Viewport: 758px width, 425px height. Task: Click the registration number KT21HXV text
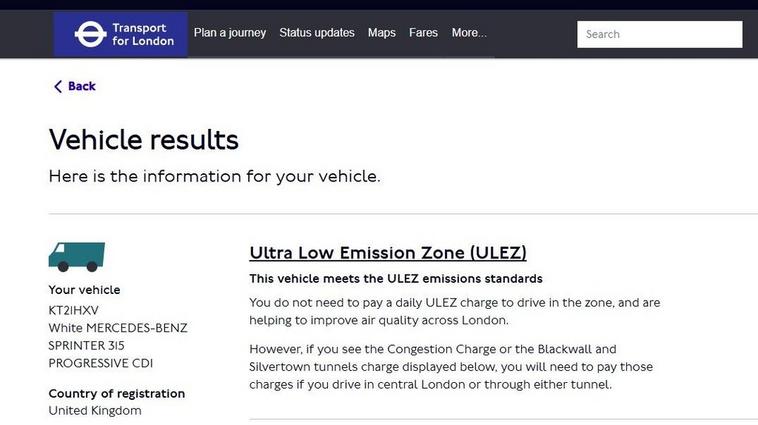pos(73,310)
